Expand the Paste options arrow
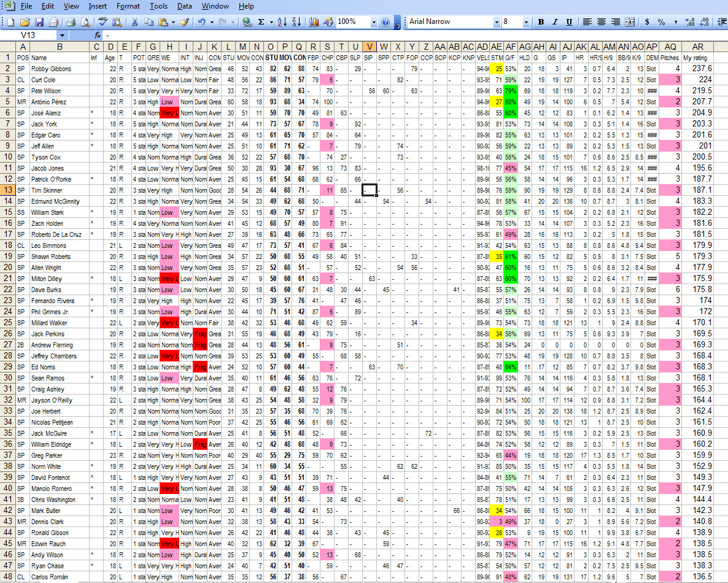 click(x=173, y=22)
